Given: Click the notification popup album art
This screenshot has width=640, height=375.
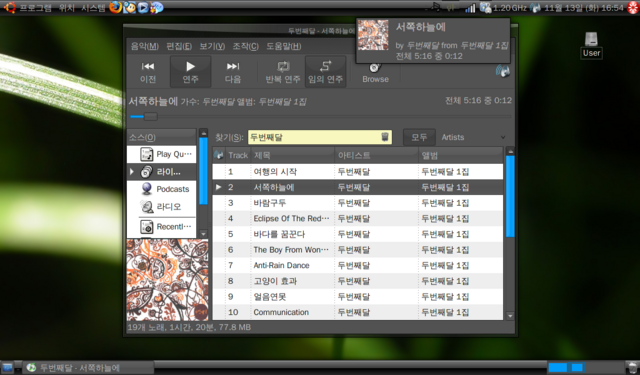Looking at the screenshot, I should pos(373,35).
